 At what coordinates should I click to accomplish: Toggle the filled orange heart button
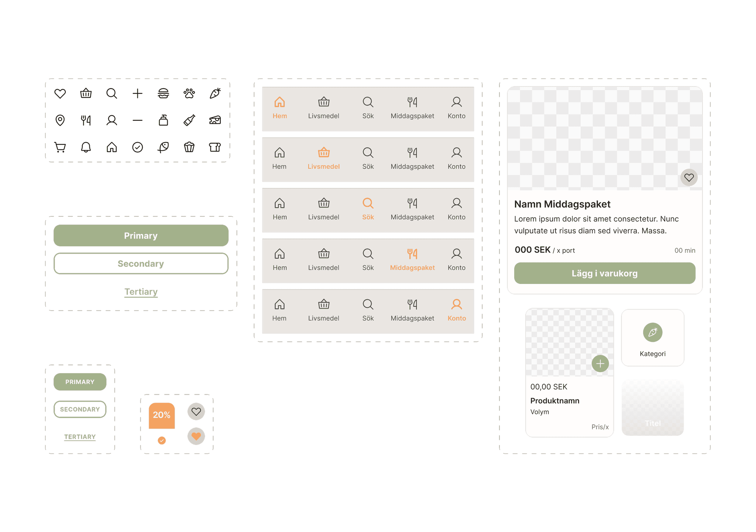point(196,436)
